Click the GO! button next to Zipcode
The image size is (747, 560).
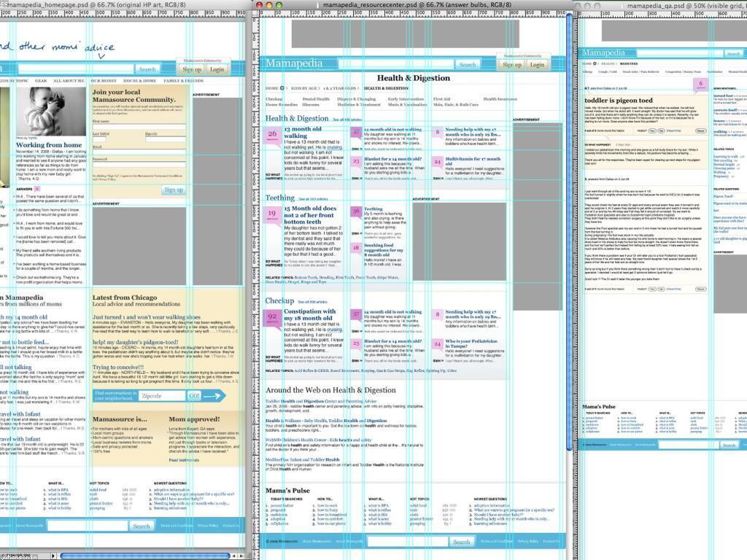[x=194, y=395]
